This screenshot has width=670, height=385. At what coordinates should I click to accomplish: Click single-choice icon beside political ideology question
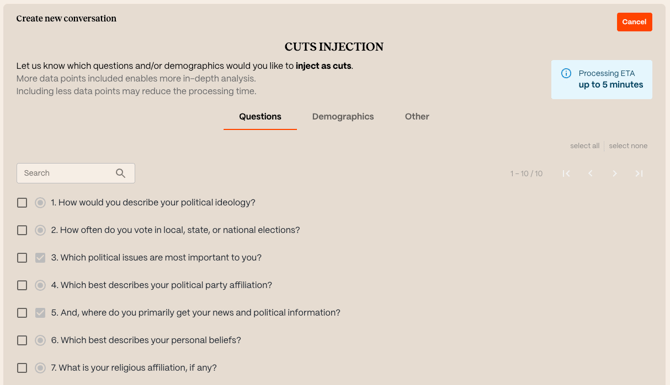click(x=40, y=203)
